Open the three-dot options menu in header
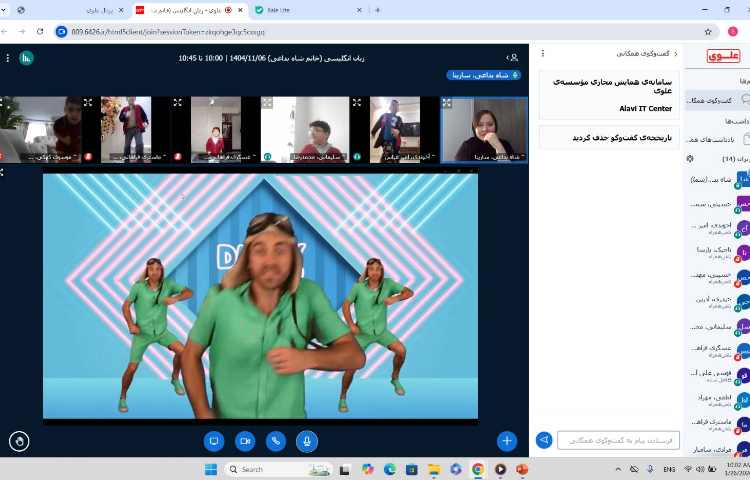Screen dimensions: 750x480 click(7, 58)
